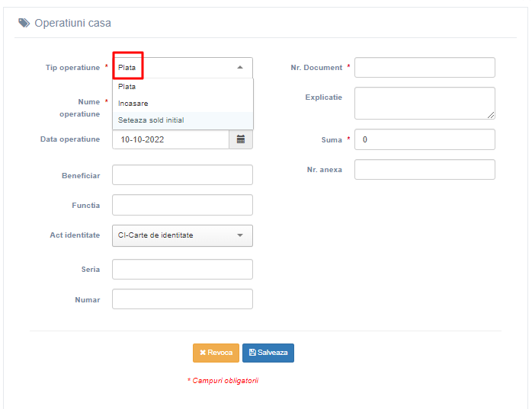Click the Campuri obligatorii note
This screenshot has width=532, height=409.
click(223, 381)
